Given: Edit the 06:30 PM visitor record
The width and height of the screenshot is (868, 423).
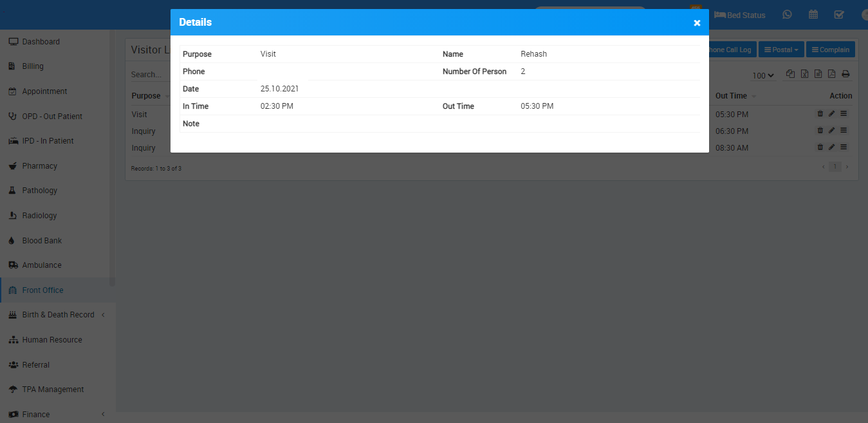Looking at the screenshot, I should tap(831, 131).
